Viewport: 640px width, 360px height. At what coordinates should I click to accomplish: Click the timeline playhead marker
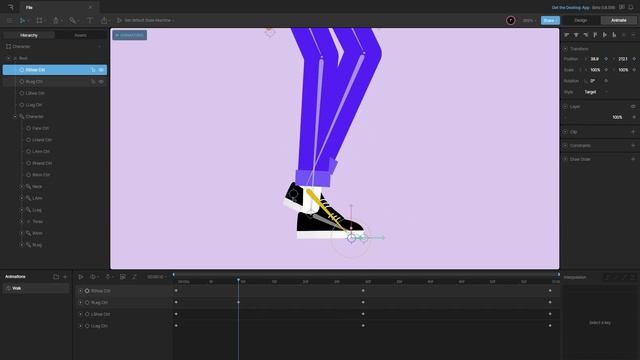click(238, 280)
